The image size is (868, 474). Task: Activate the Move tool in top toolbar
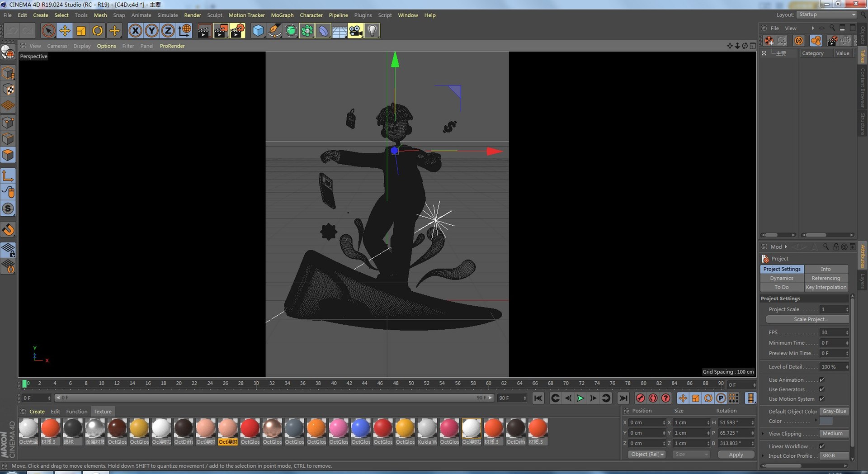pyautogui.click(x=65, y=31)
